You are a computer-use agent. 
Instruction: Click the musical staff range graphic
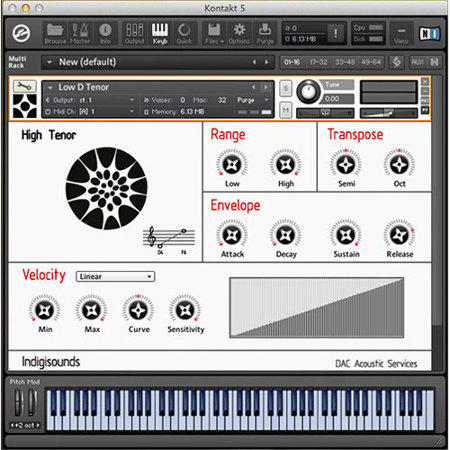[x=169, y=240]
